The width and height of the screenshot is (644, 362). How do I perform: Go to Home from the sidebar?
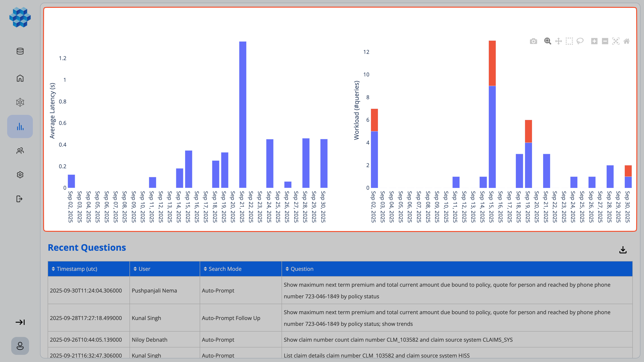click(20, 78)
